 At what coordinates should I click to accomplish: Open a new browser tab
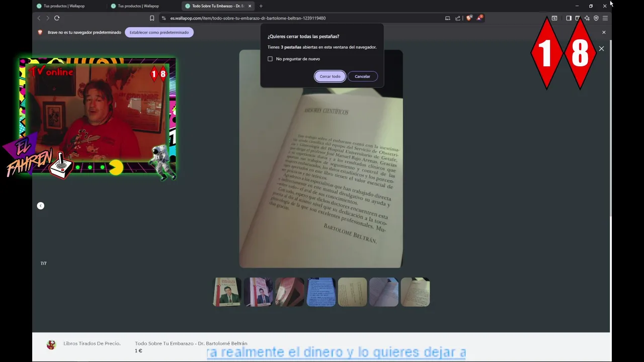pyautogui.click(x=261, y=6)
